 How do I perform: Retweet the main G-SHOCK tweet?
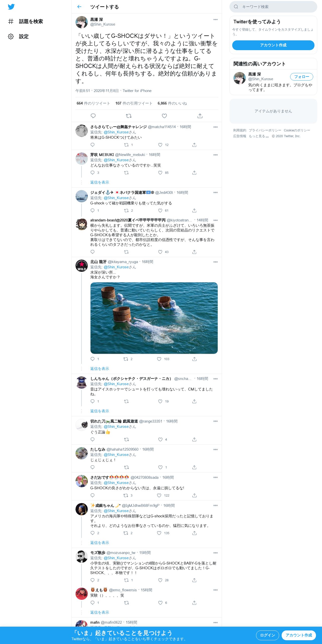[x=129, y=116]
